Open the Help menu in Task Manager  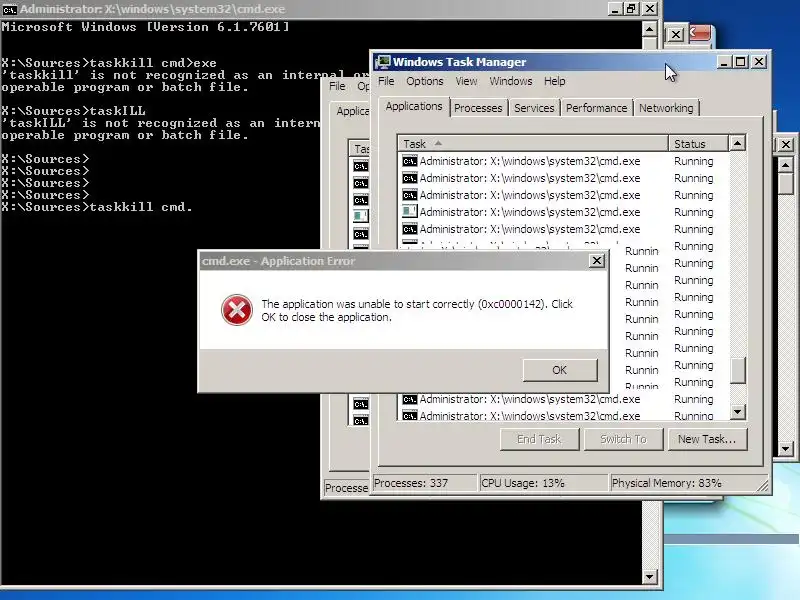click(555, 81)
